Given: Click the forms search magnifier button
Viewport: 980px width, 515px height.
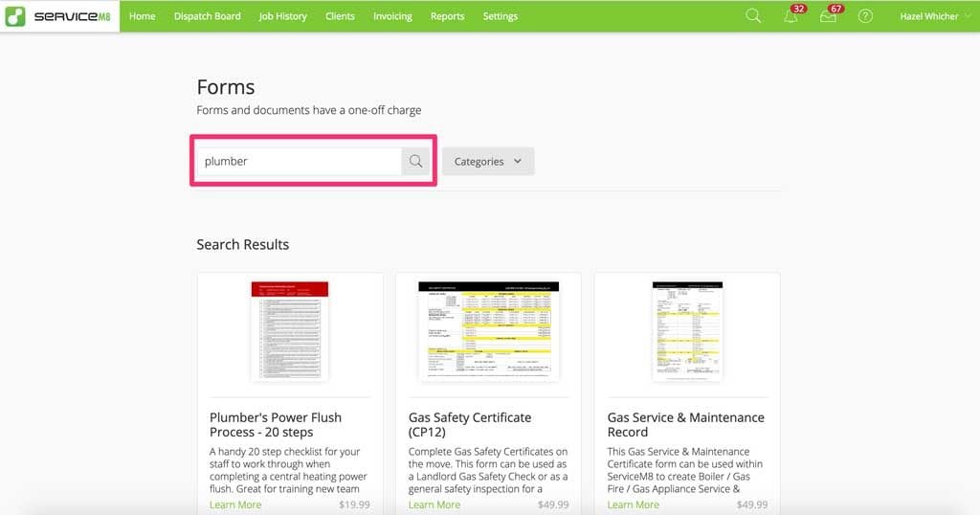Looking at the screenshot, I should pyautogui.click(x=415, y=161).
